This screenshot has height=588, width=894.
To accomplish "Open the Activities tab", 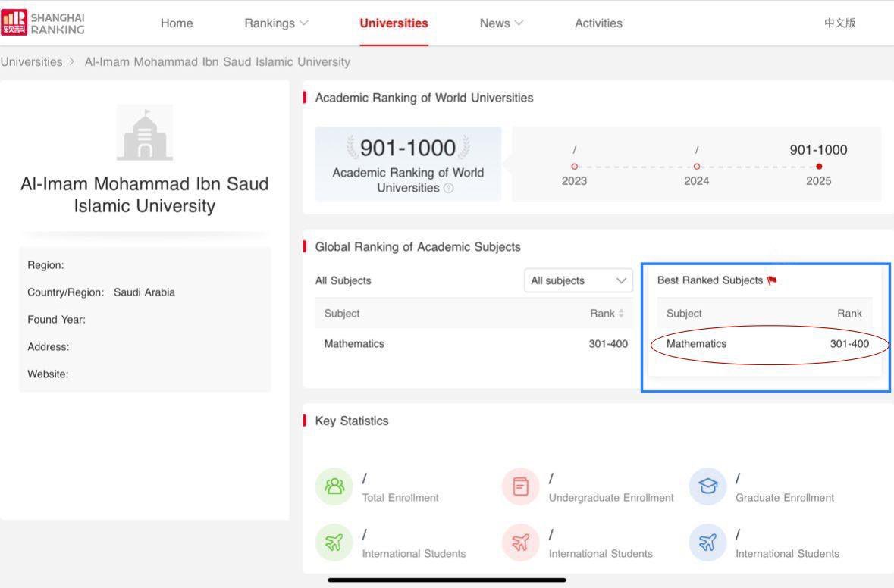I will click(x=598, y=23).
